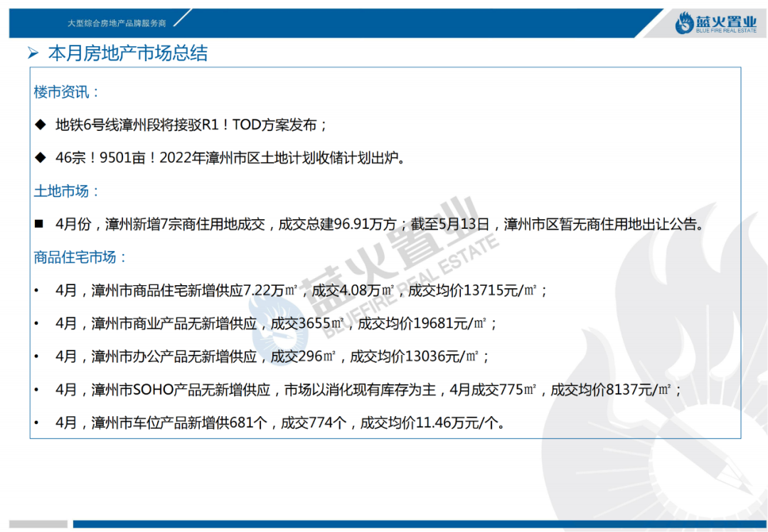Select the slide title 本月房地产市场总结
The height and width of the screenshot is (532, 768).
[x=128, y=53]
